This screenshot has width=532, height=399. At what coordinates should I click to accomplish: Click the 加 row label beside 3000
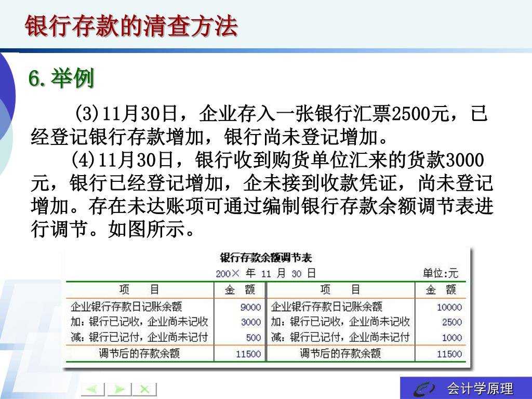139,322
